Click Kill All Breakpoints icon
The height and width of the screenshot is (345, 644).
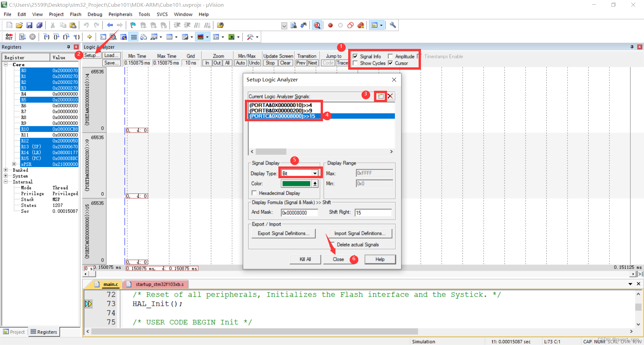click(361, 25)
